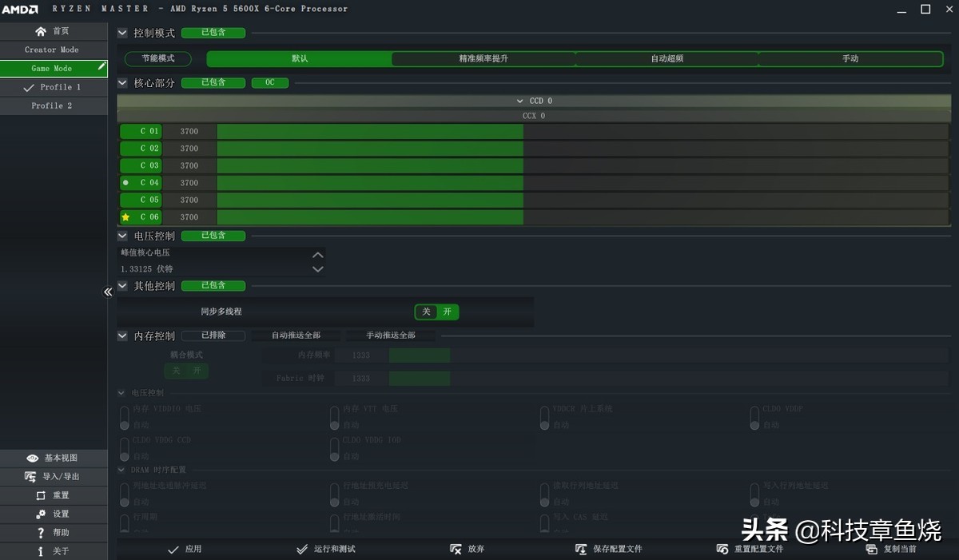Switch to Creator Mode profile
This screenshot has width=959, height=560.
[54, 50]
